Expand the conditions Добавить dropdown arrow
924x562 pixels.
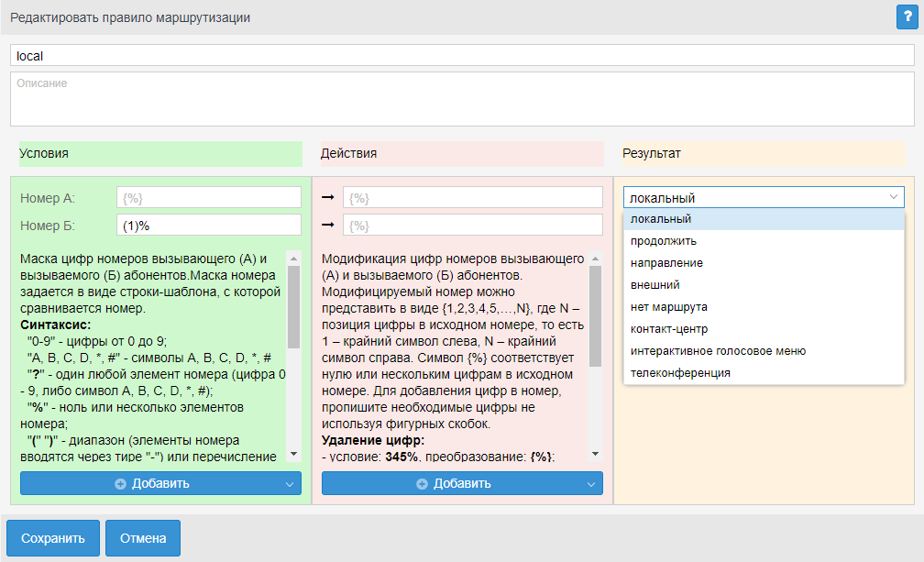click(291, 484)
